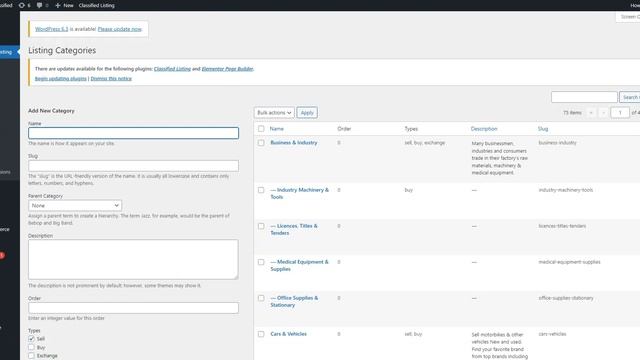Sort table by Description column

pyautogui.click(x=484, y=129)
